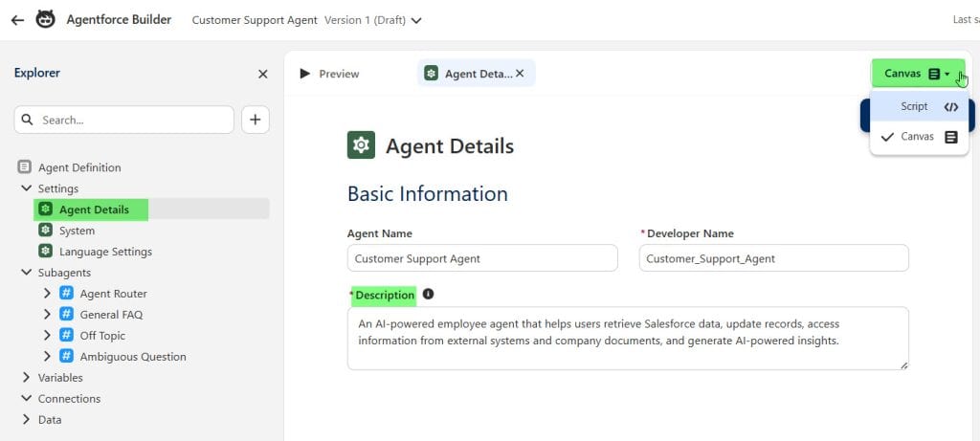980x441 pixels.
Task: Click the Customer Support Agent title text
Action: 255,20
